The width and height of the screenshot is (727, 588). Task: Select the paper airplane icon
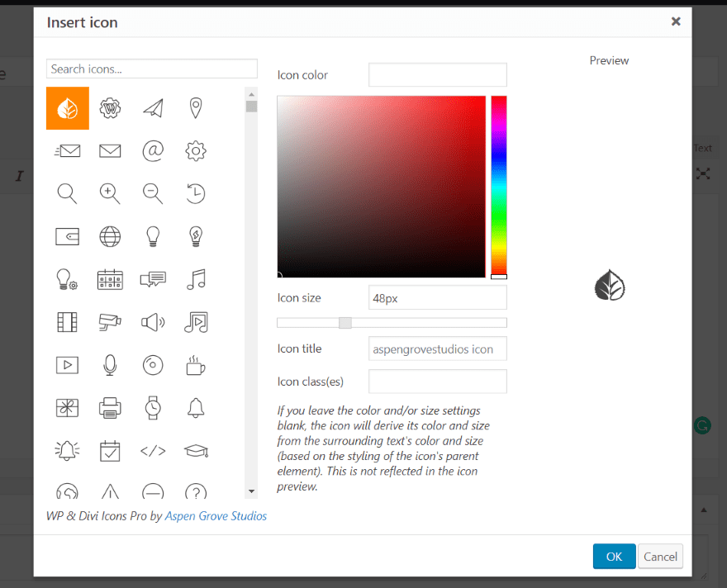[153, 108]
